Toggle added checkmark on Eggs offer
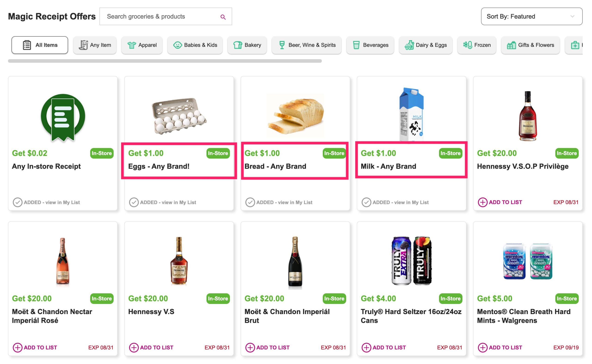The width and height of the screenshot is (592, 364). pos(134,202)
